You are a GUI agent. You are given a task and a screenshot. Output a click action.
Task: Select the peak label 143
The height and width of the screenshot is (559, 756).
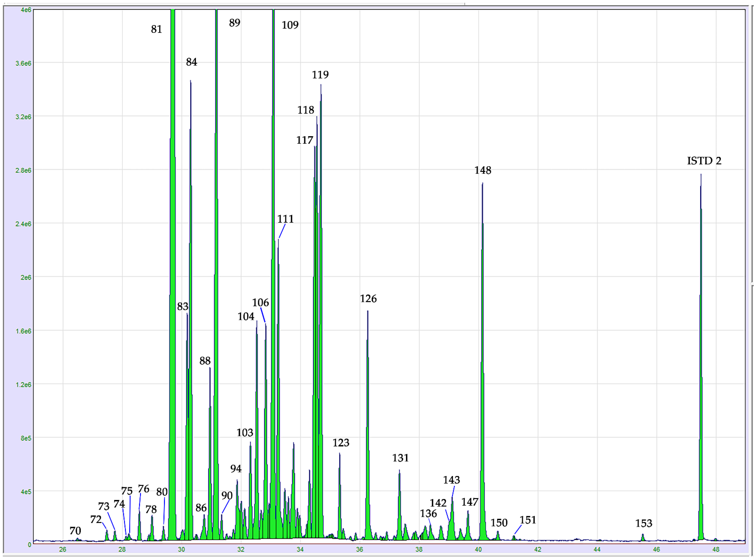(x=451, y=480)
